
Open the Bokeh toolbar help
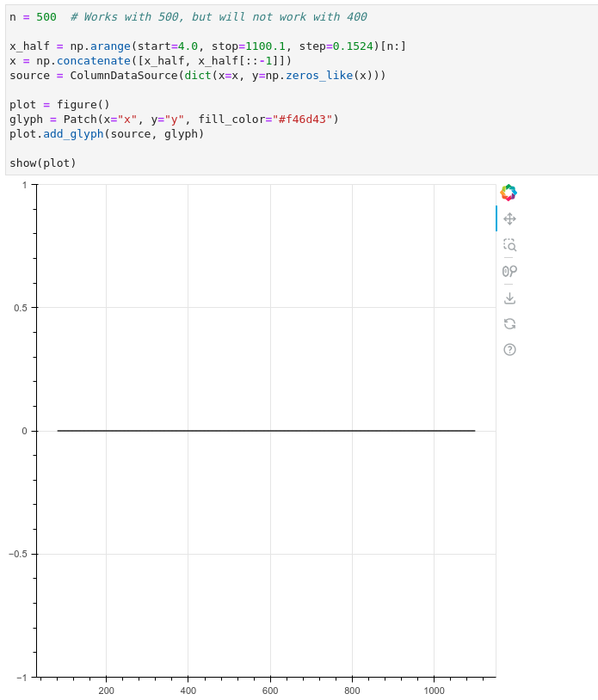tap(509, 349)
